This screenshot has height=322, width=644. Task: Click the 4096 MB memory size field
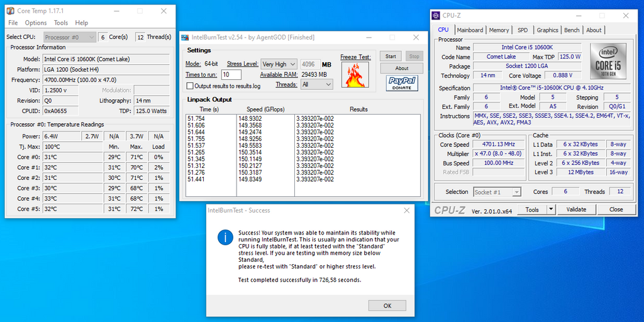(x=310, y=65)
